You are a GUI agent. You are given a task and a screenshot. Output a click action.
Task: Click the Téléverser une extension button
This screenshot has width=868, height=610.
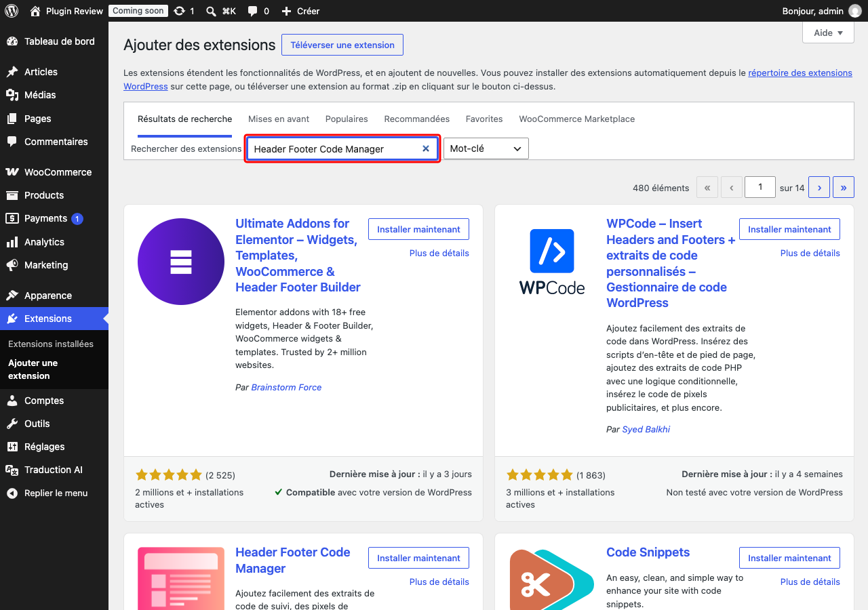click(x=342, y=45)
